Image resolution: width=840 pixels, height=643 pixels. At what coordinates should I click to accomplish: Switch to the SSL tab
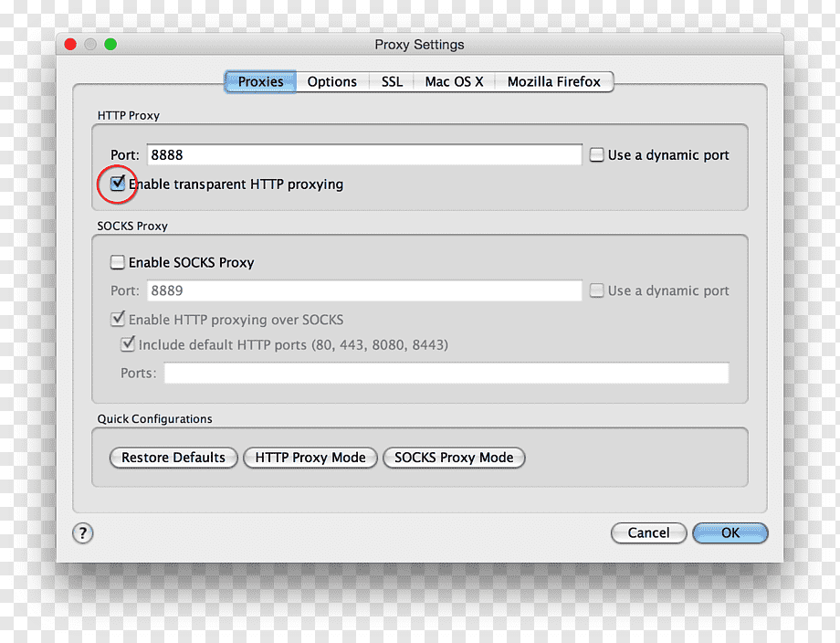(x=392, y=82)
